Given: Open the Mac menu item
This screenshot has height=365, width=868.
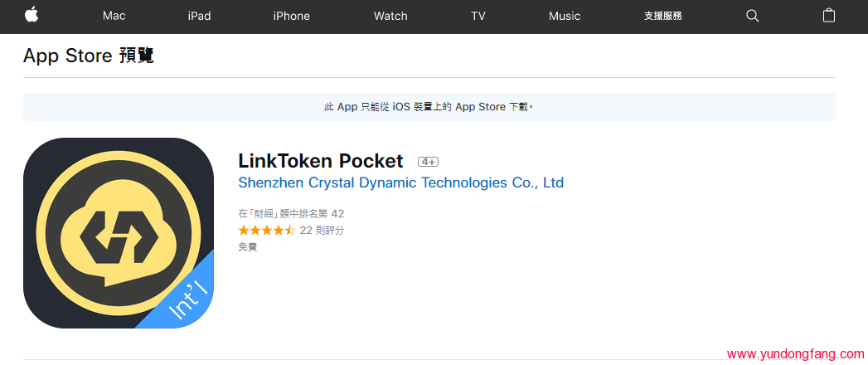Looking at the screenshot, I should pos(114,16).
